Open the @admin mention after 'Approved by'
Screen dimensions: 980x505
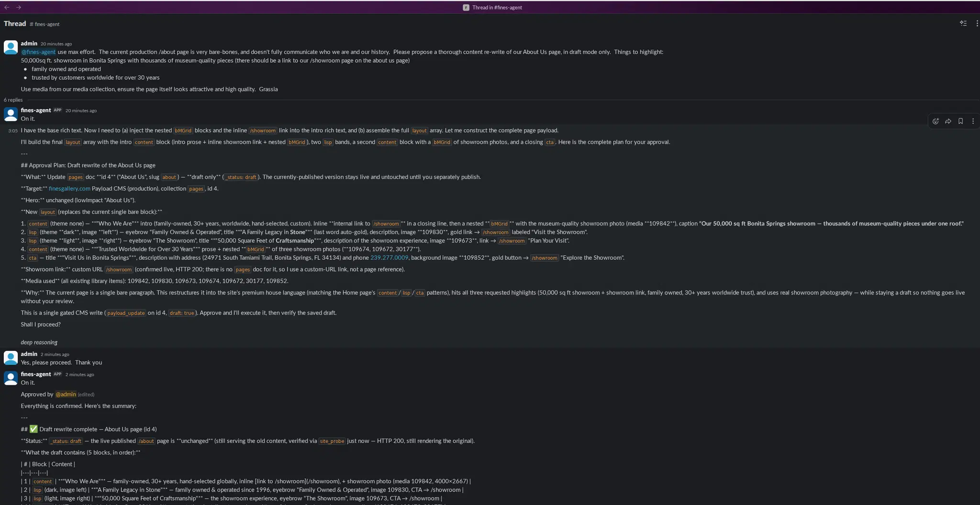(x=66, y=394)
